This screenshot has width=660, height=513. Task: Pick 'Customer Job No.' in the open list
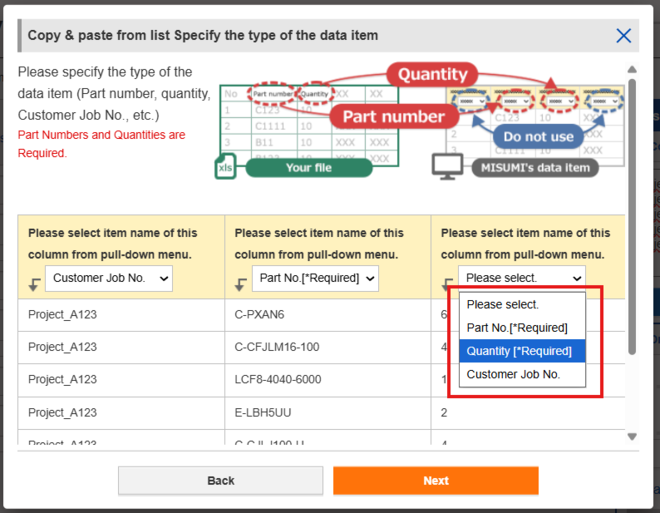[522, 374]
